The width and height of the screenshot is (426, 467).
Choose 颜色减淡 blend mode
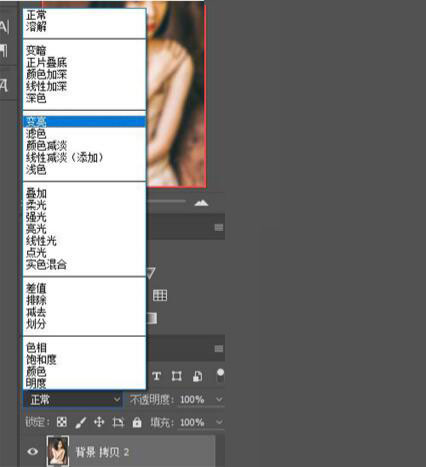click(84, 145)
